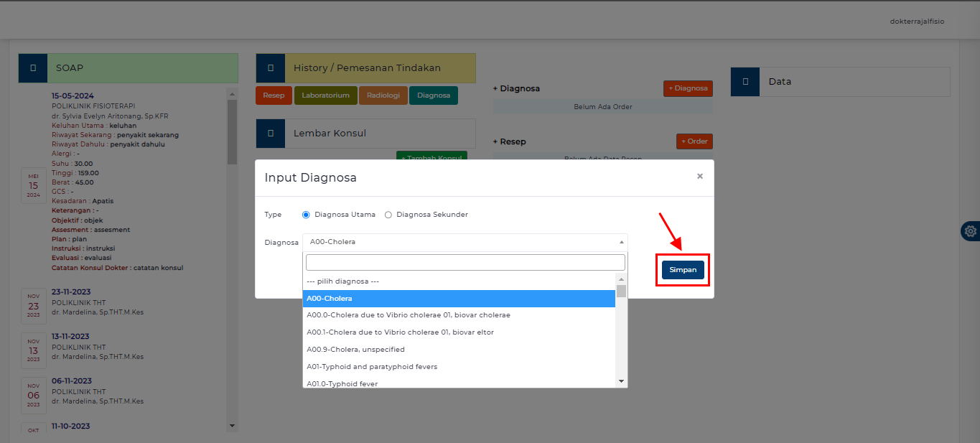Image resolution: width=980 pixels, height=443 pixels.
Task: Click the diagnosis search input field
Action: 465,262
